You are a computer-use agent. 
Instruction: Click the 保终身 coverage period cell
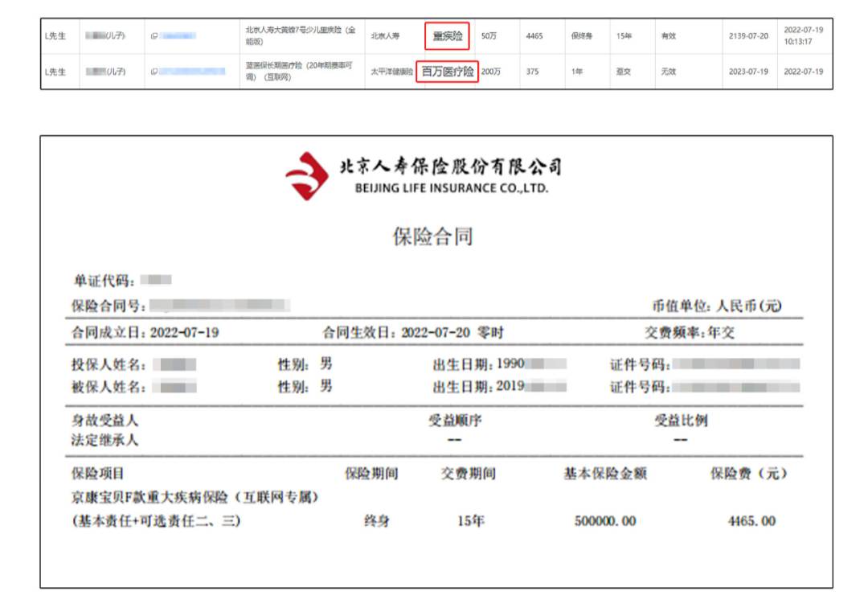tap(582, 36)
